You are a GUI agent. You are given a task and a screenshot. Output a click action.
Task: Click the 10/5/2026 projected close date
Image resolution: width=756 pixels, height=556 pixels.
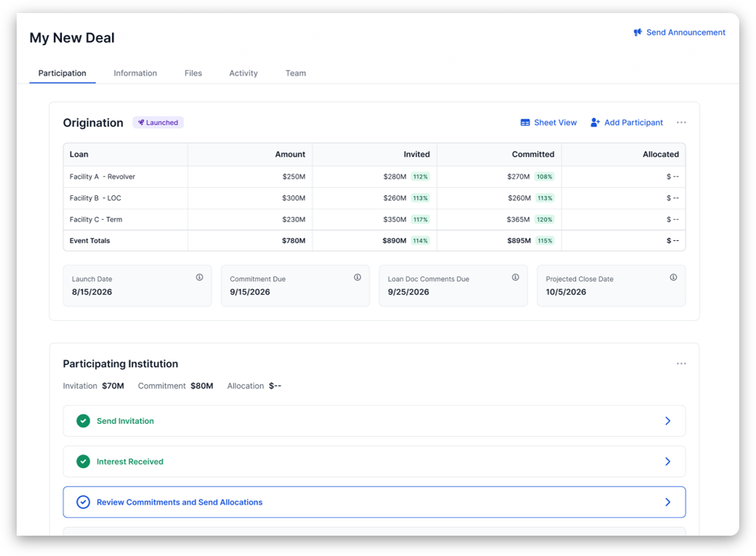tap(566, 292)
